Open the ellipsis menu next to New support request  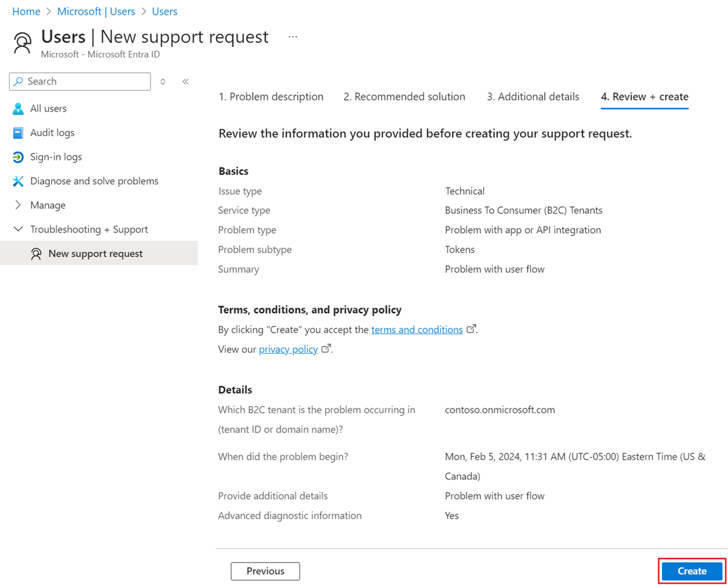293,36
